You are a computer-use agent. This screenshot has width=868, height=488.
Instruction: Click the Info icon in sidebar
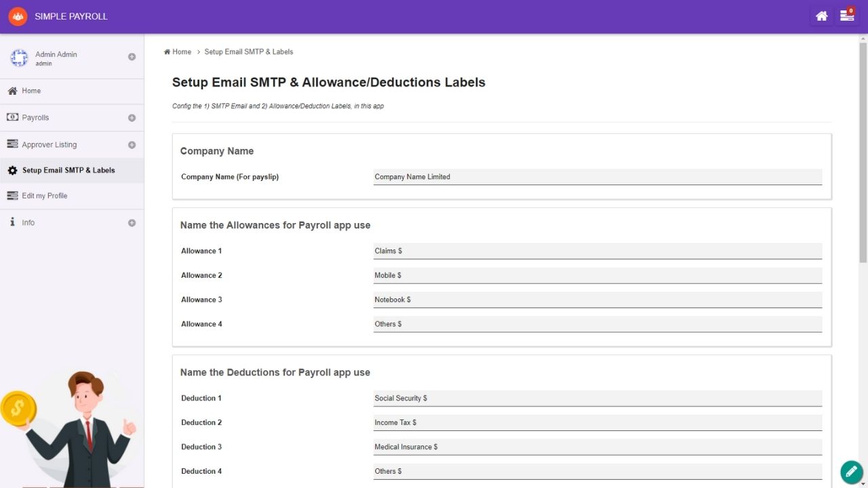pos(12,222)
